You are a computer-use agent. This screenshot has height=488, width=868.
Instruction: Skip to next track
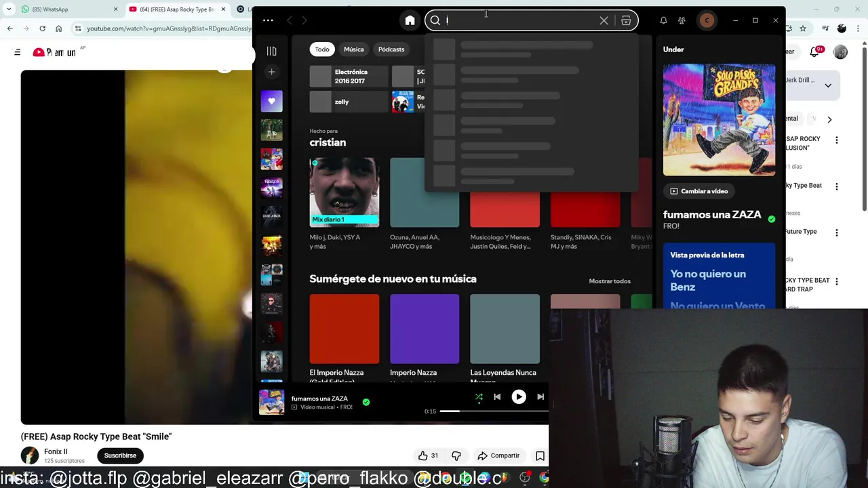click(540, 397)
